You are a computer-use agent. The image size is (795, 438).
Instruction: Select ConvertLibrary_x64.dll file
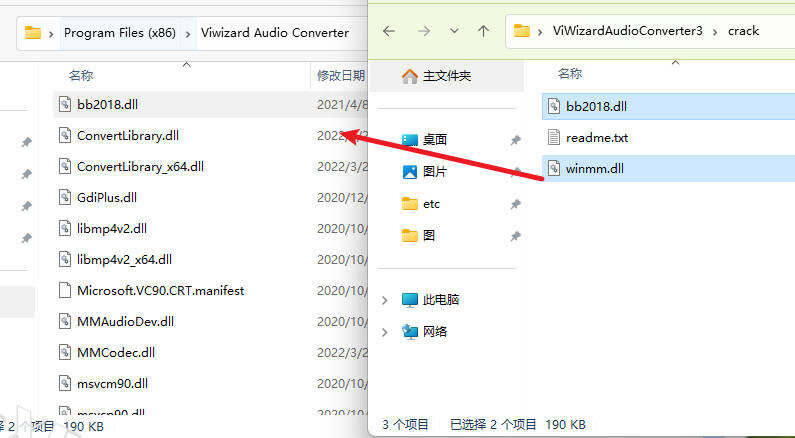[x=140, y=166]
